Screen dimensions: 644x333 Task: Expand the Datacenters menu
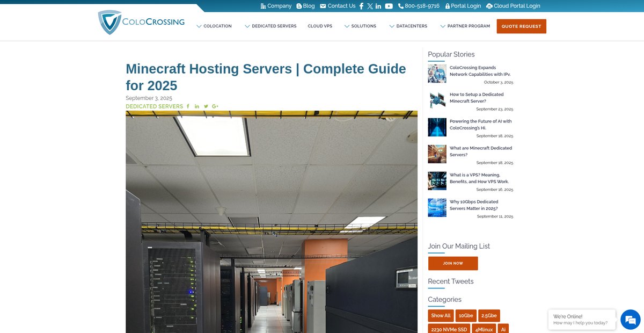click(x=408, y=26)
